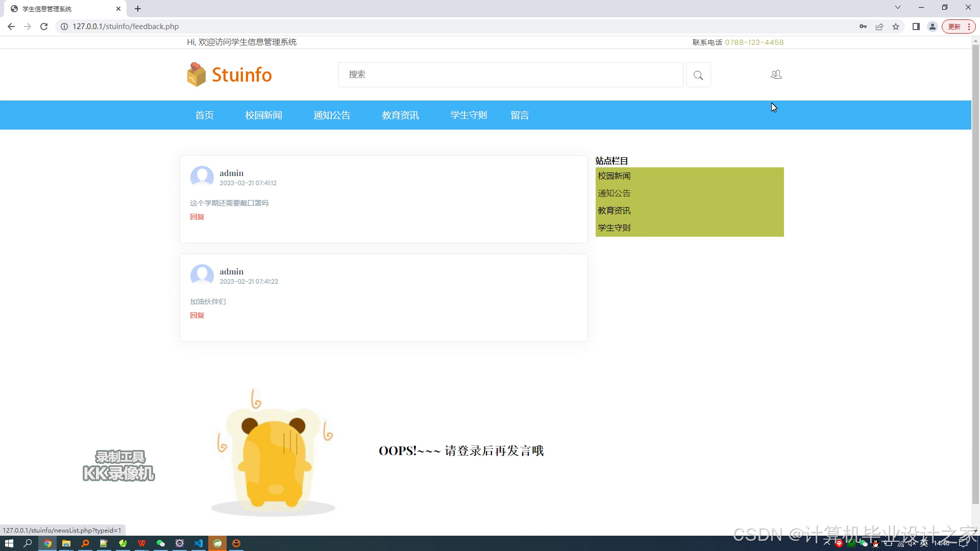Show hidden system tray icons
980x551 pixels.
[x=827, y=543]
